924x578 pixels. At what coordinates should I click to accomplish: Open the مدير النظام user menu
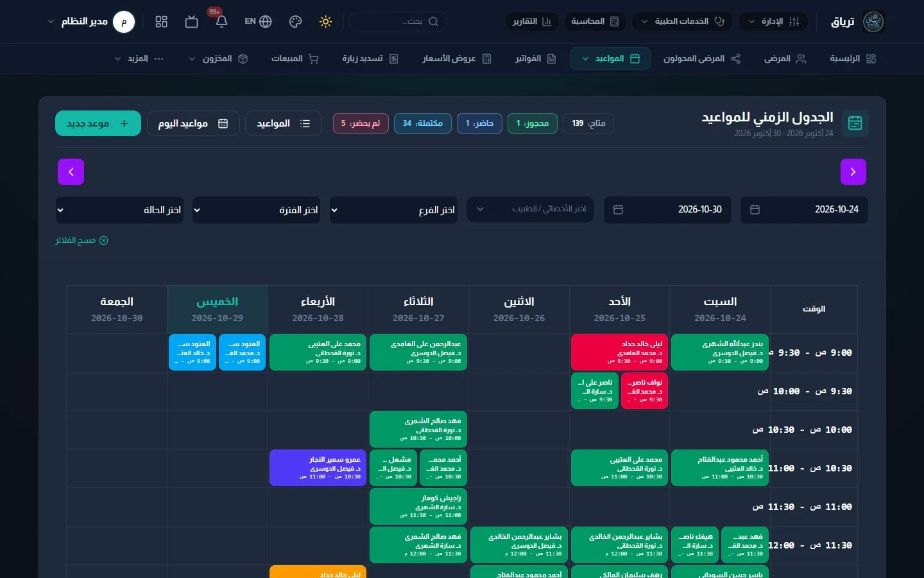tap(92, 22)
